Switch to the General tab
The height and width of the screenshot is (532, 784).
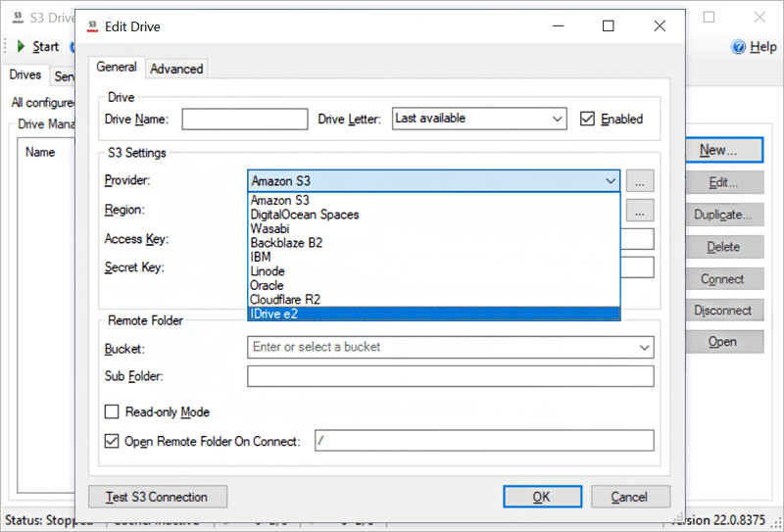[117, 67]
